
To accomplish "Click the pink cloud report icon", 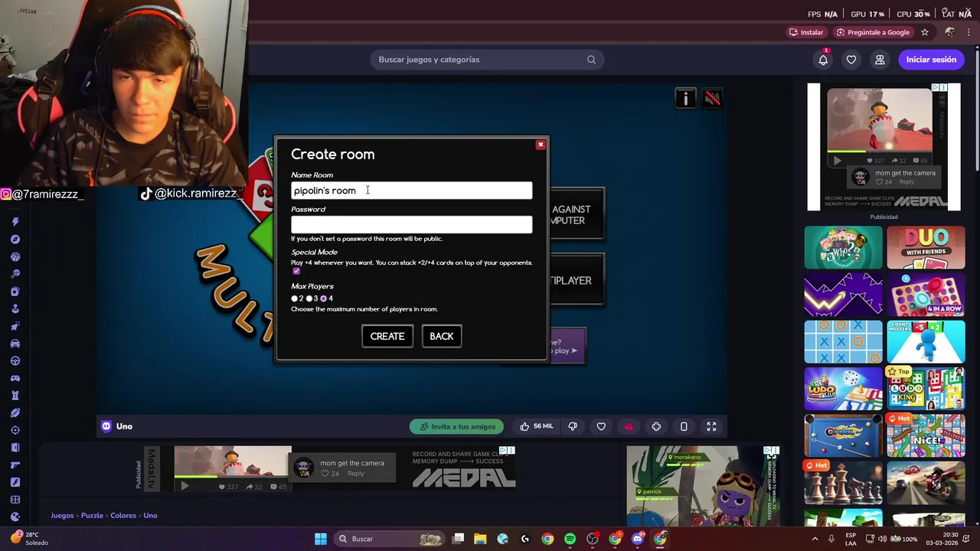I will pos(629,426).
